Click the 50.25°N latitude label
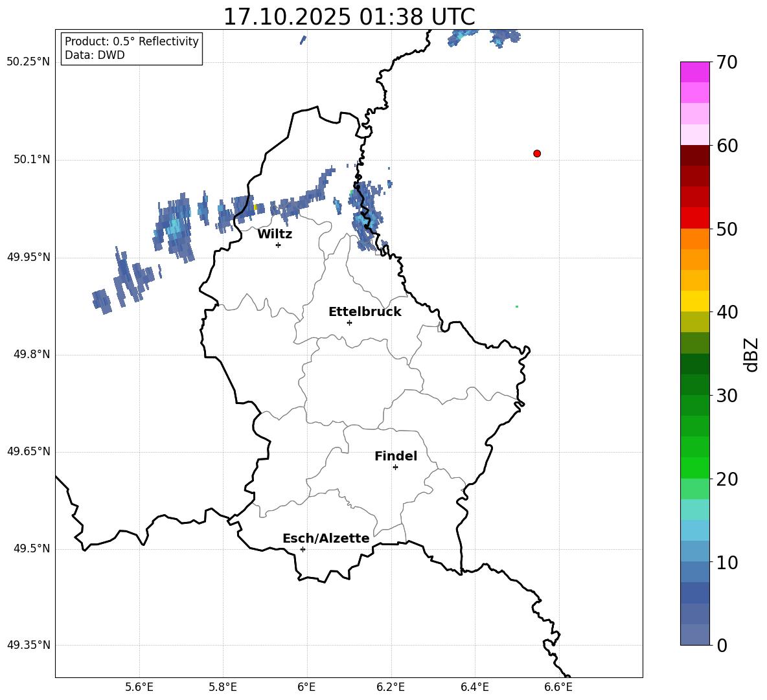 29,62
